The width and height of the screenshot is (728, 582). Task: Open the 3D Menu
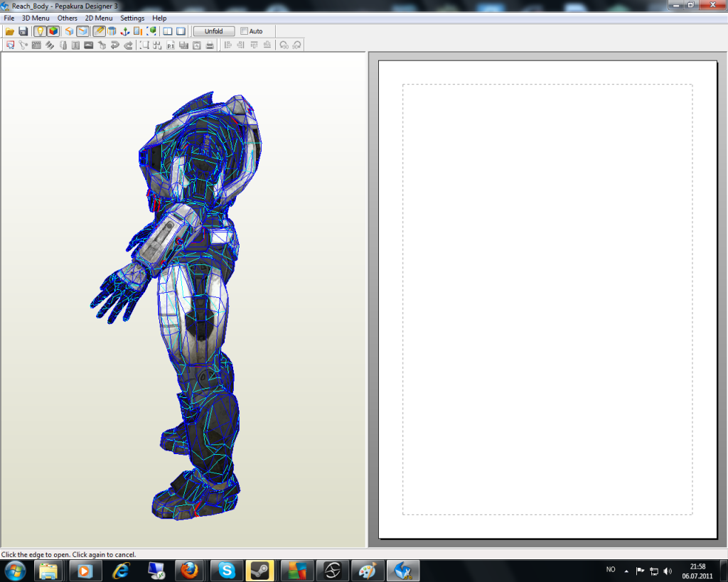(36, 18)
